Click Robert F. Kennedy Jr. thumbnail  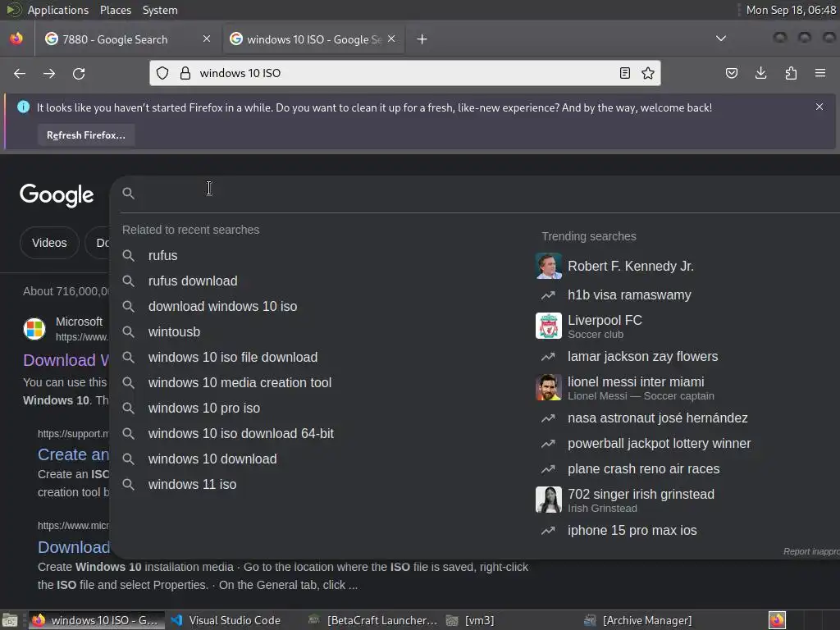tap(549, 266)
